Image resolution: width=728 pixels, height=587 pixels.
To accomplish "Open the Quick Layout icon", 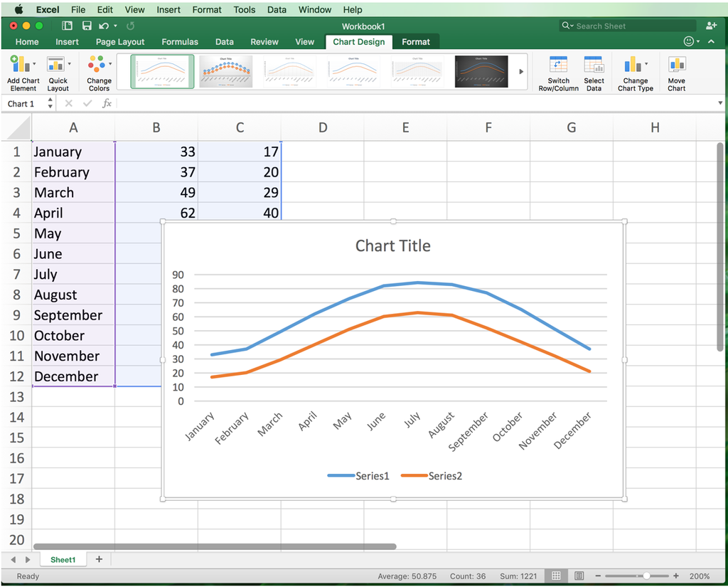I will click(x=55, y=63).
